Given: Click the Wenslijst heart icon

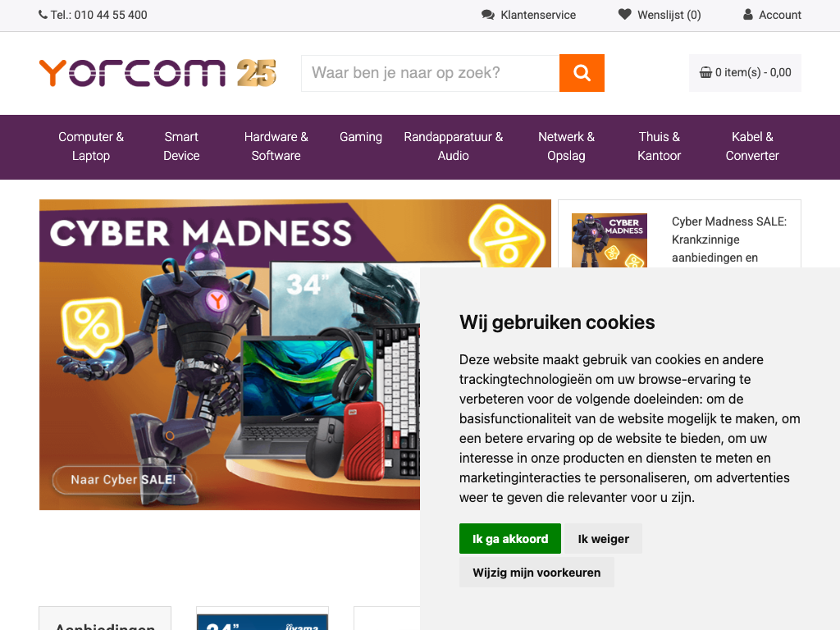Looking at the screenshot, I should tap(624, 14).
